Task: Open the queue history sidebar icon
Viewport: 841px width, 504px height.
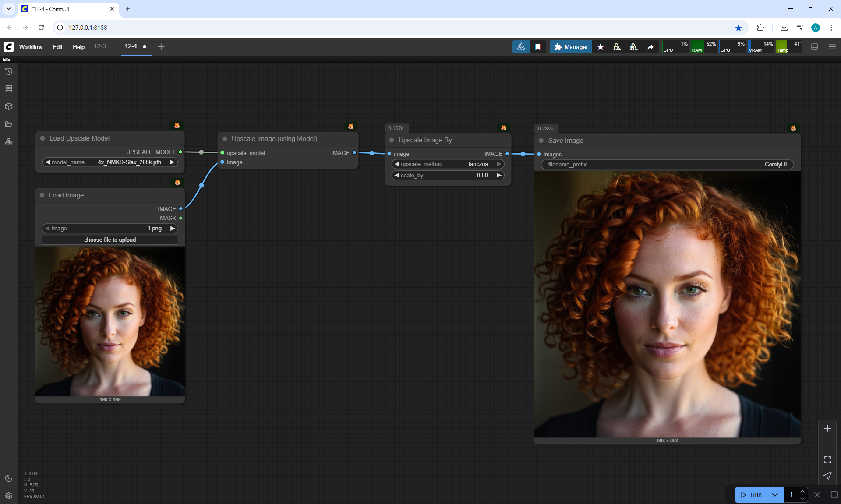Action: pyautogui.click(x=9, y=71)
